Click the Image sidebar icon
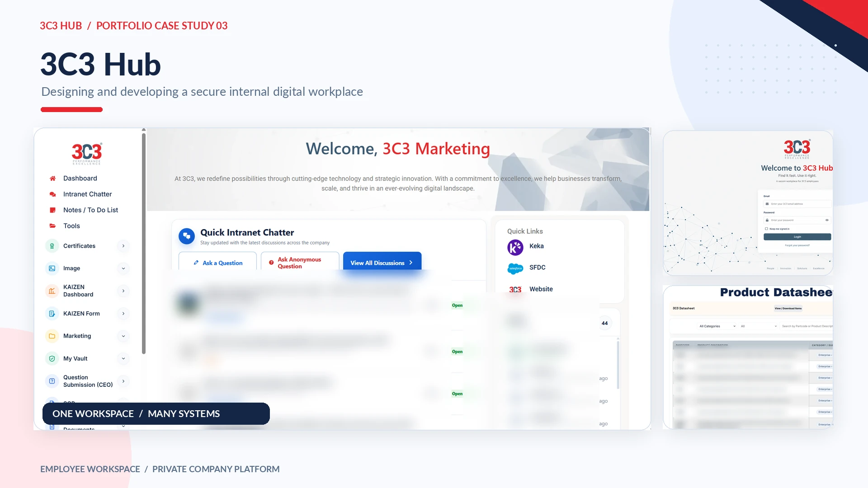This screenshot has width=868, height=488. [x=52, y=268]
